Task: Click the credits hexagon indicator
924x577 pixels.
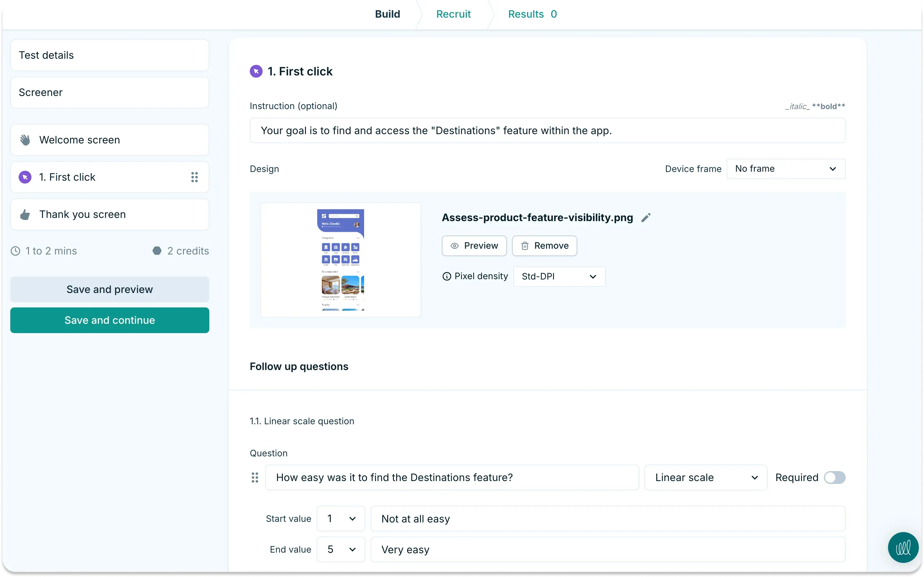Action: [x=158, y=251]
